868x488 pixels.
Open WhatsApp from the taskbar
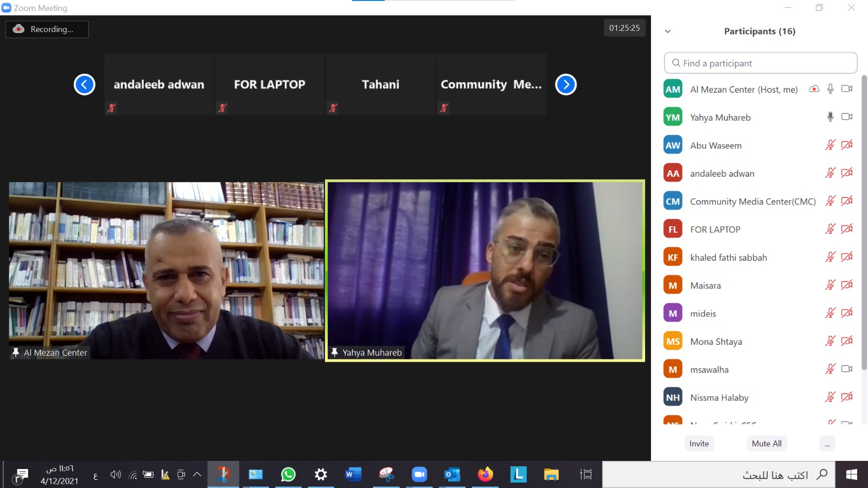pos(288,474)
